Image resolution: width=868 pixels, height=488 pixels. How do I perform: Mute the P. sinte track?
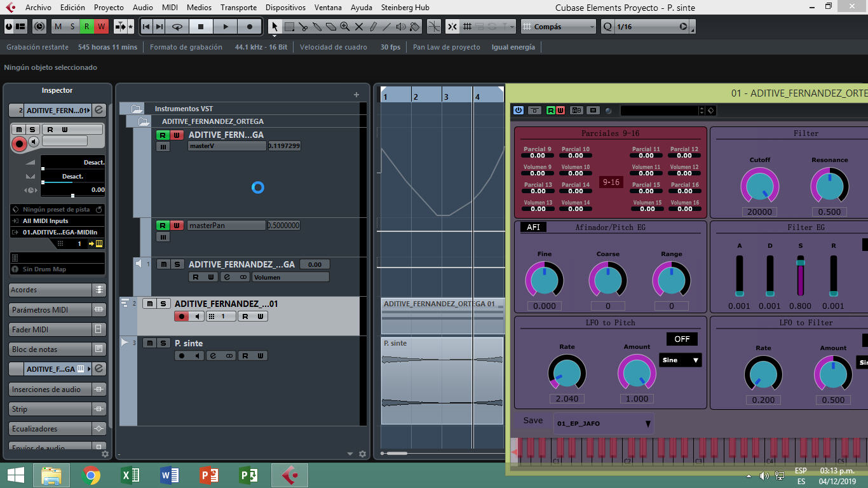pyautogui.click(x=149, y=343)
